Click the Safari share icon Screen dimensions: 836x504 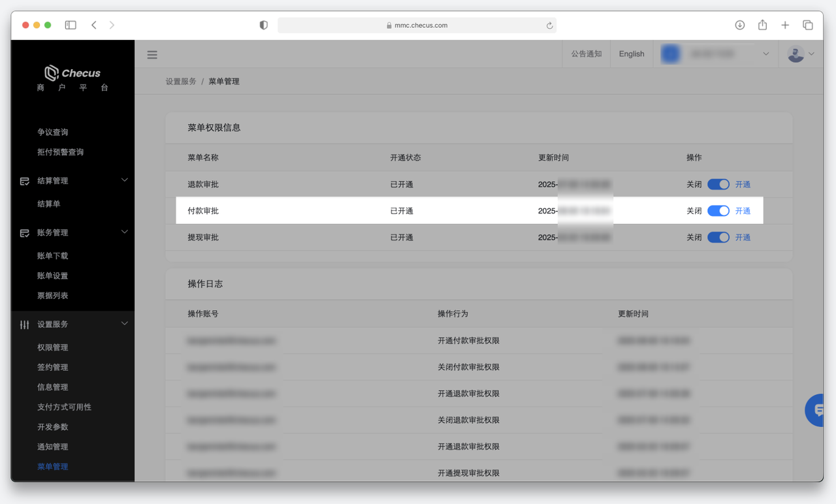[x=762, y=25]
